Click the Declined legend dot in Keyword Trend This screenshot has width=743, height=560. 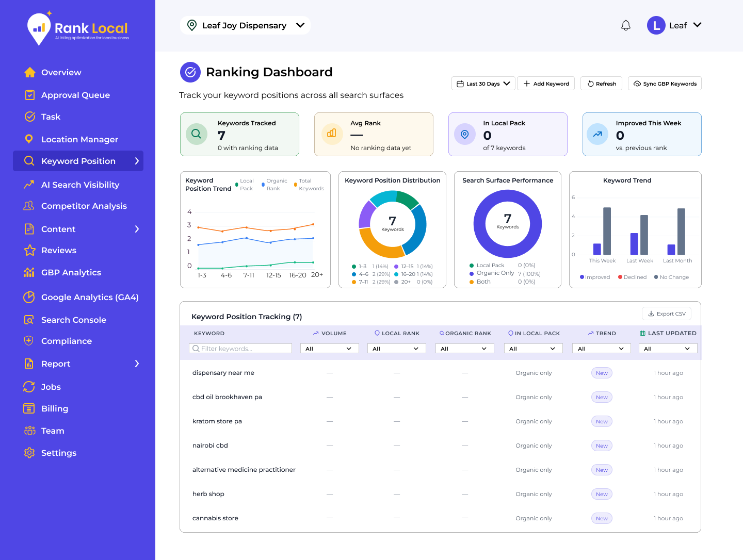[x=620, y=277]
